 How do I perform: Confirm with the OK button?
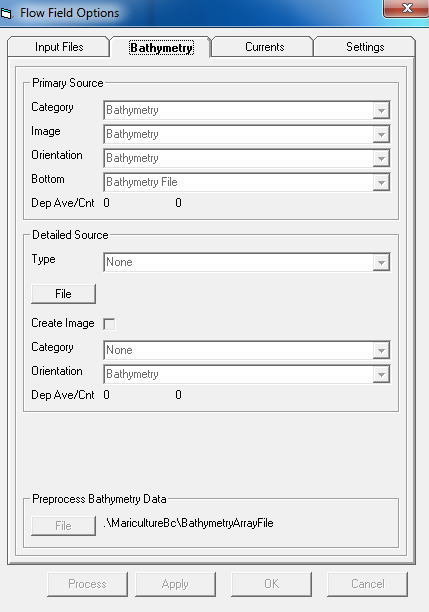point(271,584)
